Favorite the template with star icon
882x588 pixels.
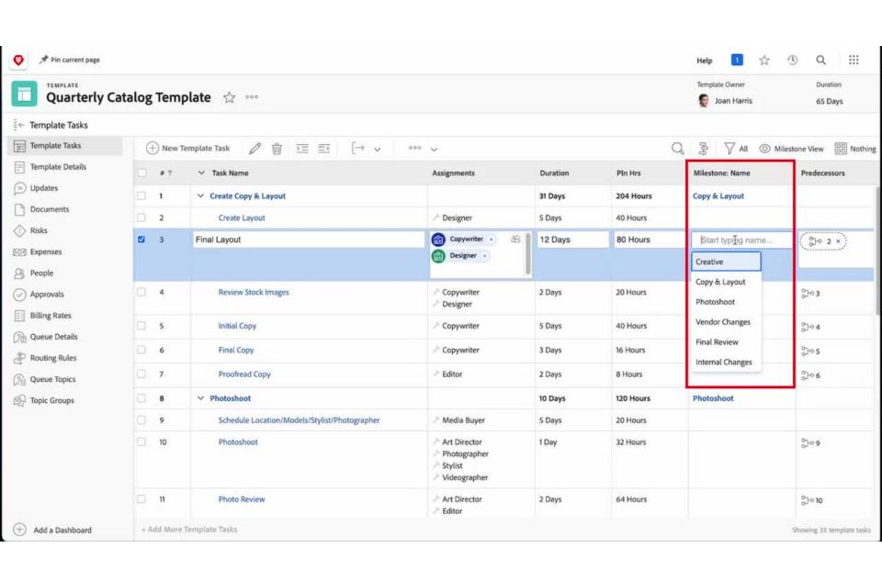(x=229, y=97)
